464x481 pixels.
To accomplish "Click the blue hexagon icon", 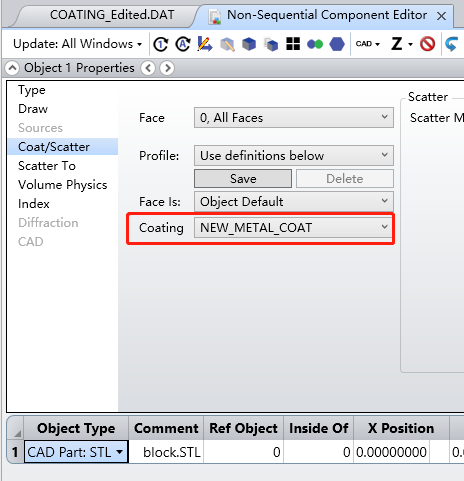I will pos(337,44).
